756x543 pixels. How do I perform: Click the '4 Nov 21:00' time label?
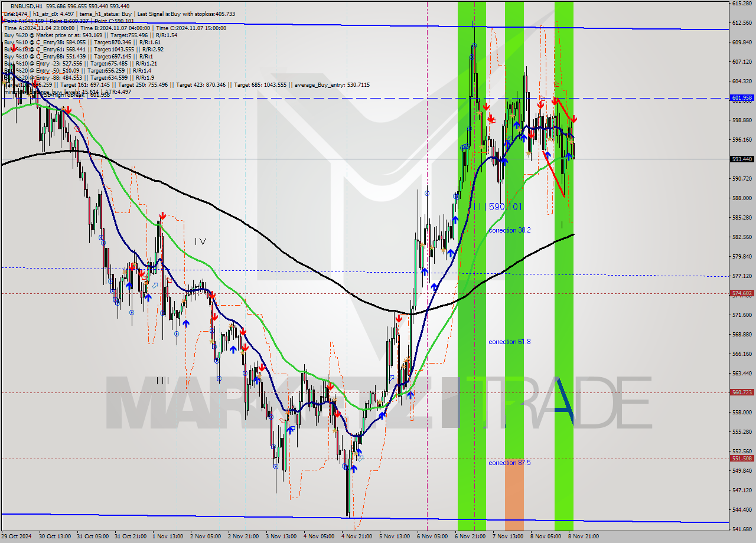[357, 537]
